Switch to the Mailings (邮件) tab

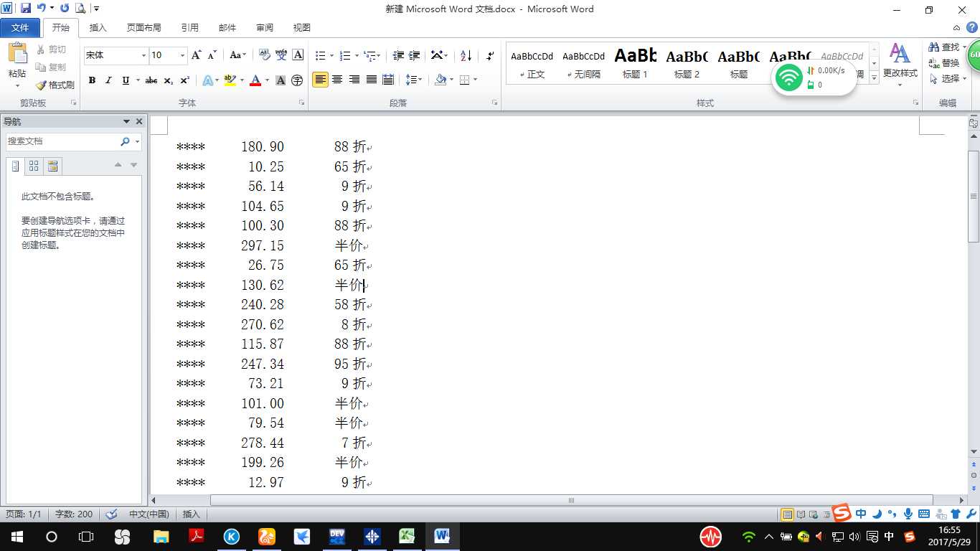(x=227, y=27)
